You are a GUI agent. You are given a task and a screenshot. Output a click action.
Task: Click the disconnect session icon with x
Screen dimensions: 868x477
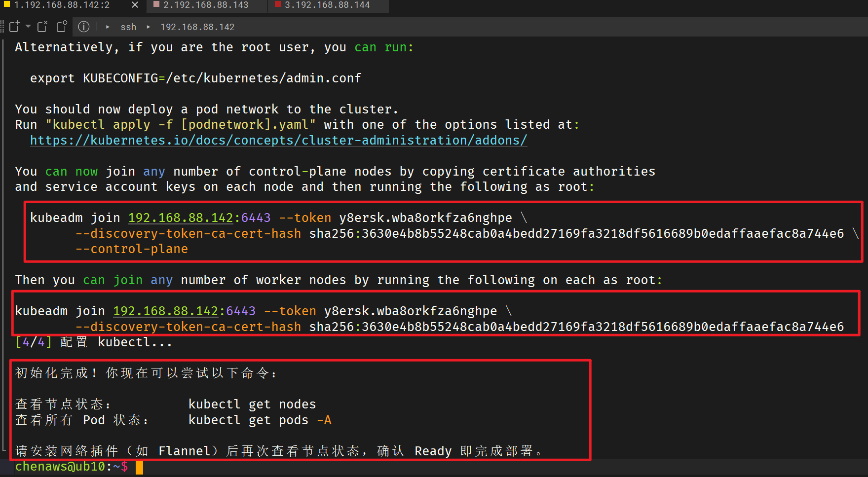[43, 27]
